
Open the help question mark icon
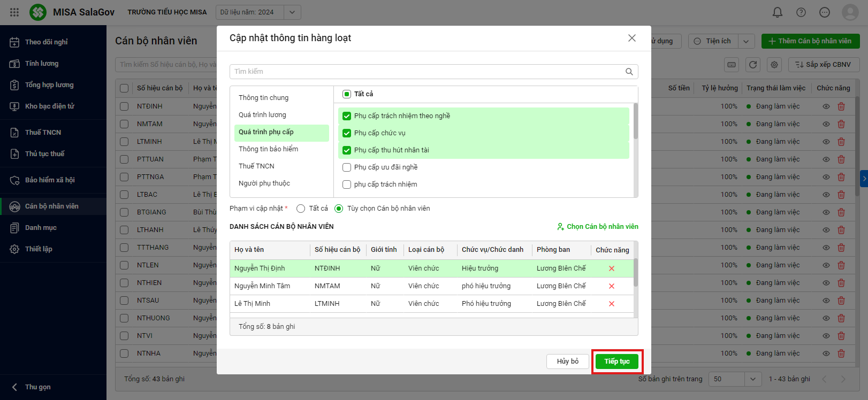[x=801, y=12]
